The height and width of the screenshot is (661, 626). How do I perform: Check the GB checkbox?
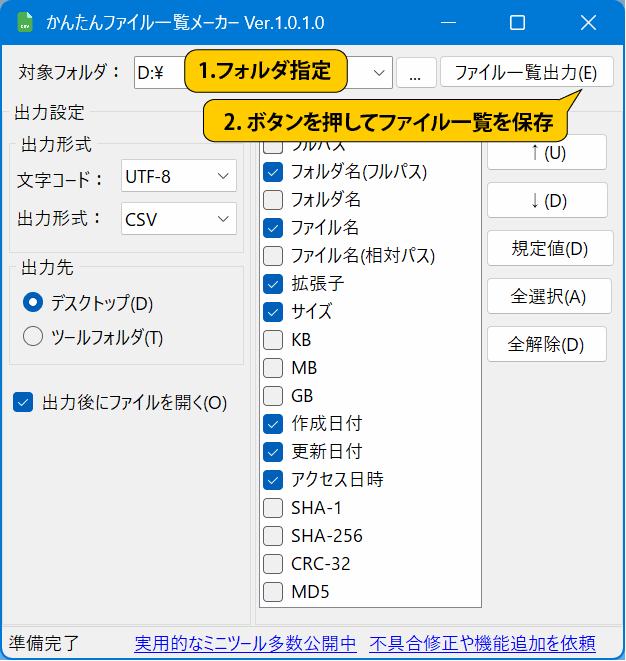click(x=273, y=396)
